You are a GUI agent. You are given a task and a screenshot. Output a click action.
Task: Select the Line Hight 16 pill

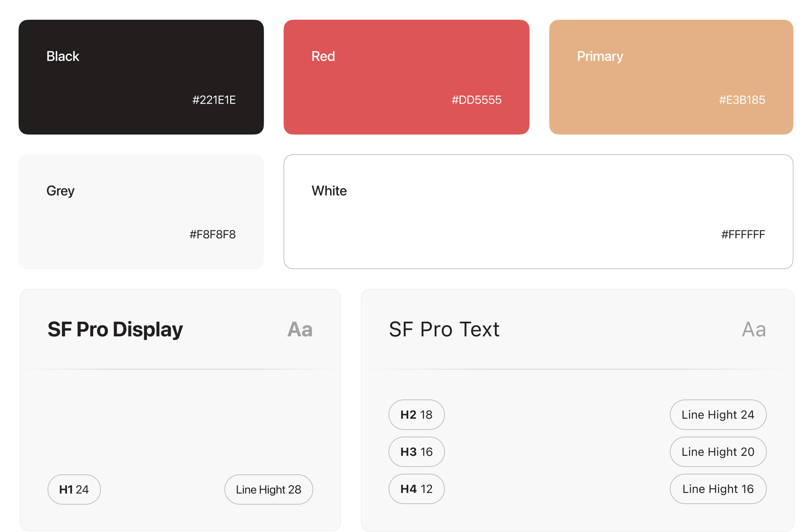tap(718, 489)
